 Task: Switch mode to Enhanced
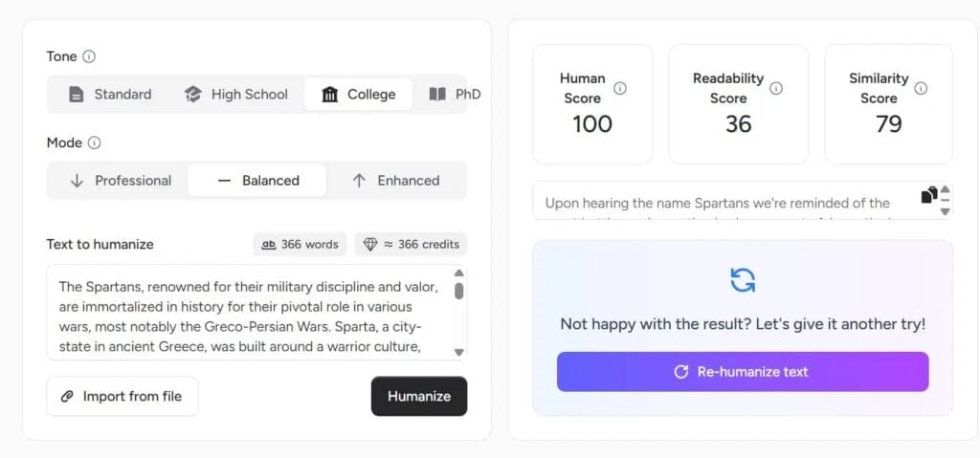pyautogui.click(x=396, y=180)
